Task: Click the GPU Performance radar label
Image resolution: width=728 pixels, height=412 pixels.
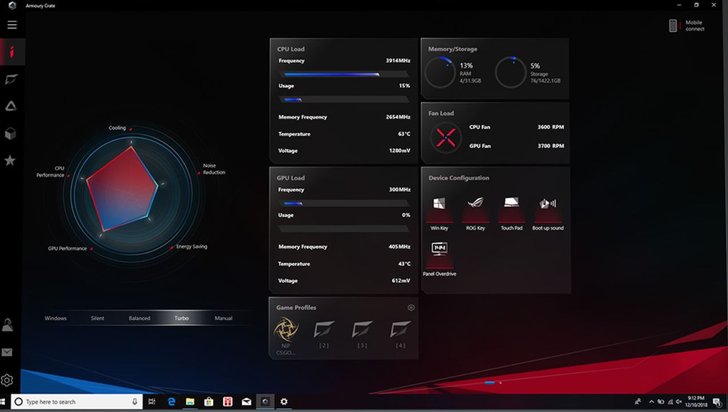Action: [x=67, y=249]
